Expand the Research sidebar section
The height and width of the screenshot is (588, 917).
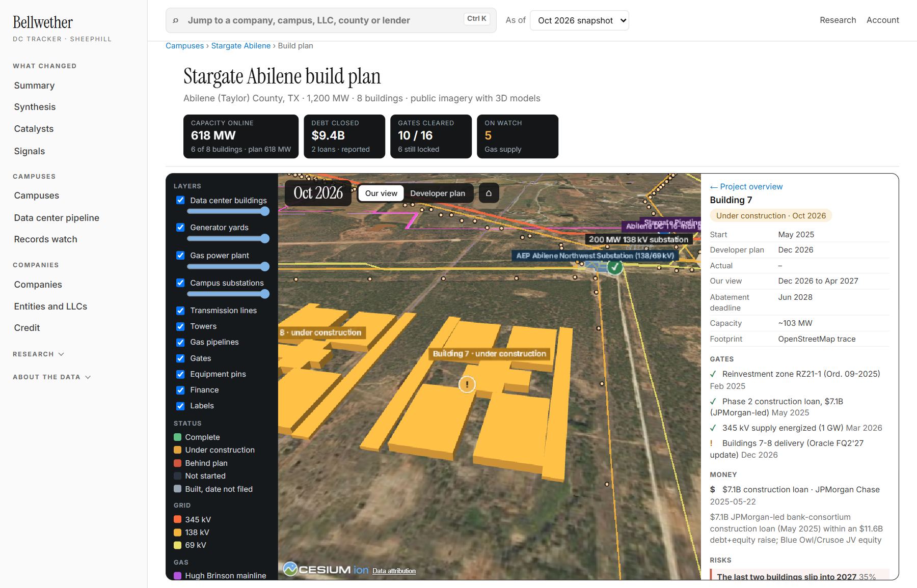point(38,354)
